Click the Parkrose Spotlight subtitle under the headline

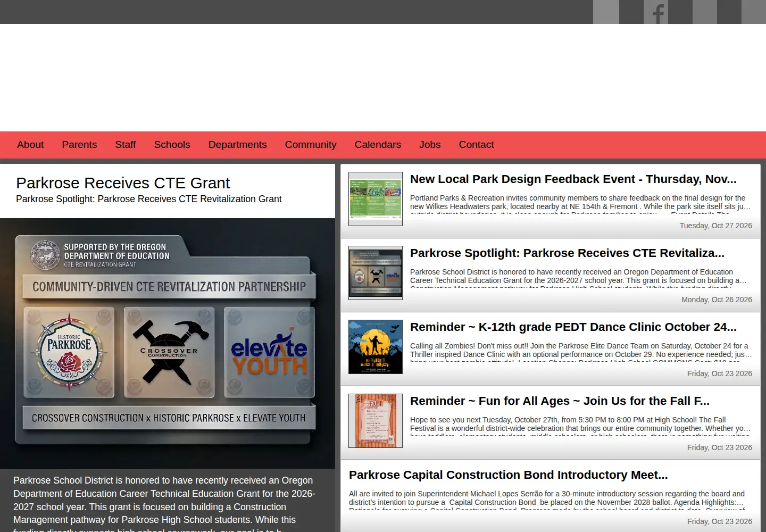(148, 199)
